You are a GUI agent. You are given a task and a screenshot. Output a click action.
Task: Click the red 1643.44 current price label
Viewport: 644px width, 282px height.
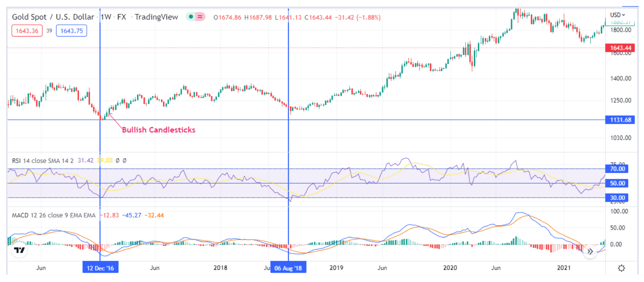(621, 48)
